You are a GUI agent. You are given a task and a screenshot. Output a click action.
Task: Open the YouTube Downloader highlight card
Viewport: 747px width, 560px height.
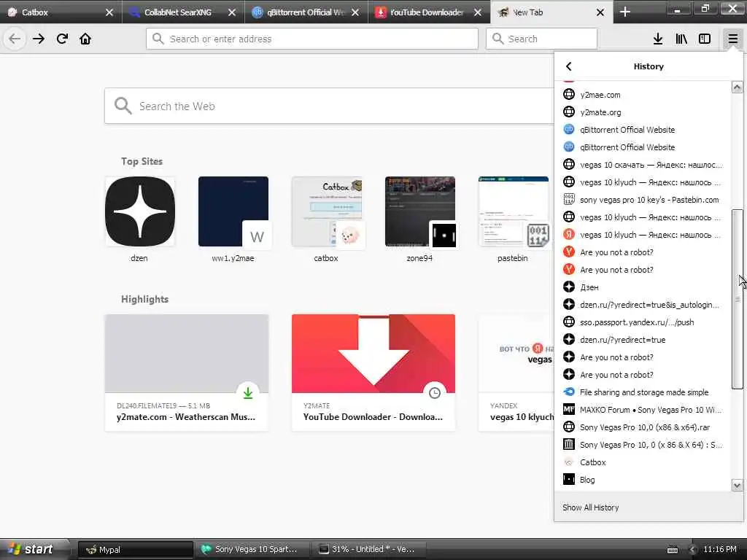pyautogui.click(x=373, y=373)
